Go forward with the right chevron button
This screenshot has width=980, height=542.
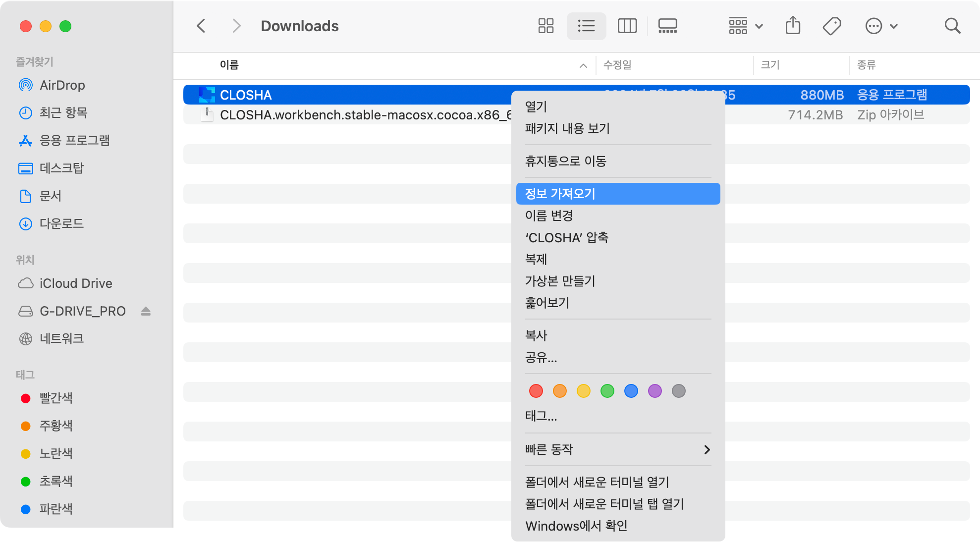[236, 26]
